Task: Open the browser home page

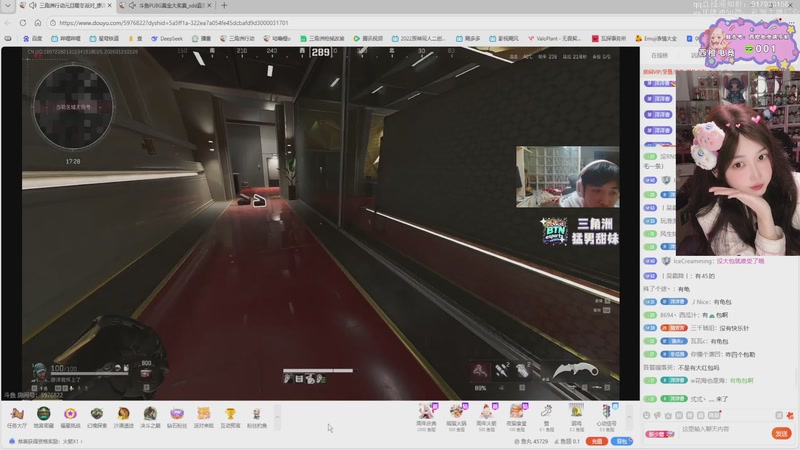Action: [38, 23]
